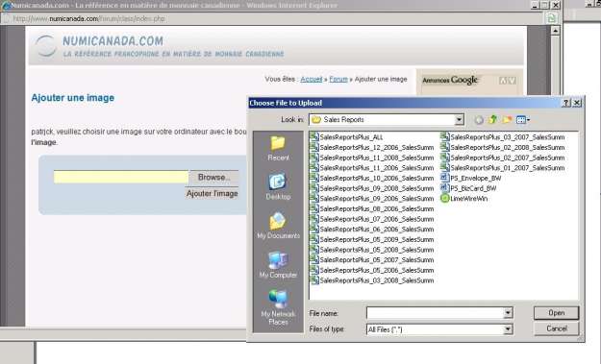Follow the Forum breadcrumb link
This screenshot has height=364, width=601.
tap(338, 79)
